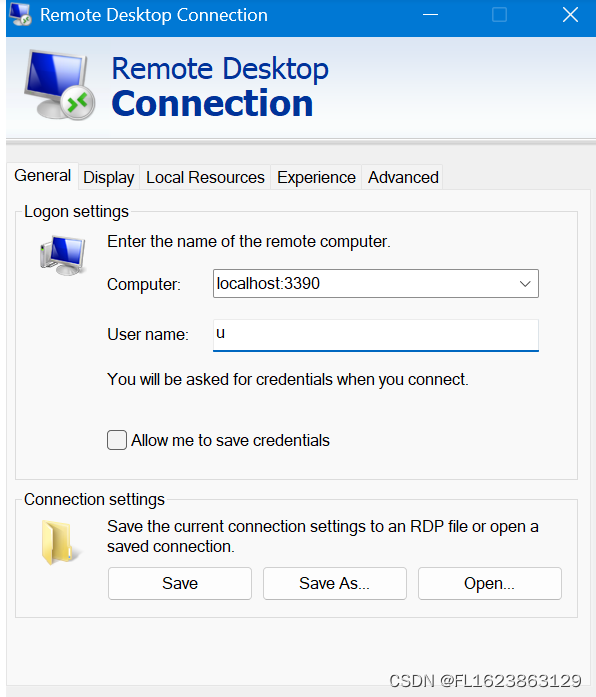Close the Remote Desktop Connection window
Screen dimensions: 596x697
pyautogui.click(x=570, y=15)
